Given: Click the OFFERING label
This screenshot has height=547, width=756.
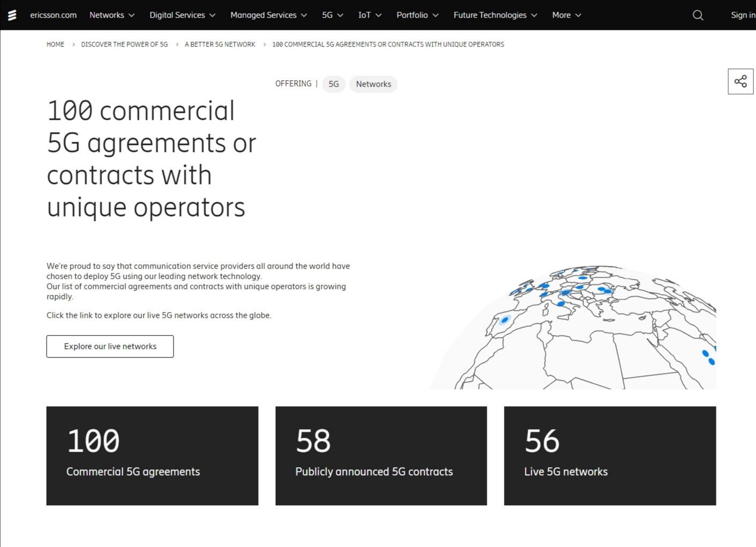Looking at the screenshot, I should 293,83.
